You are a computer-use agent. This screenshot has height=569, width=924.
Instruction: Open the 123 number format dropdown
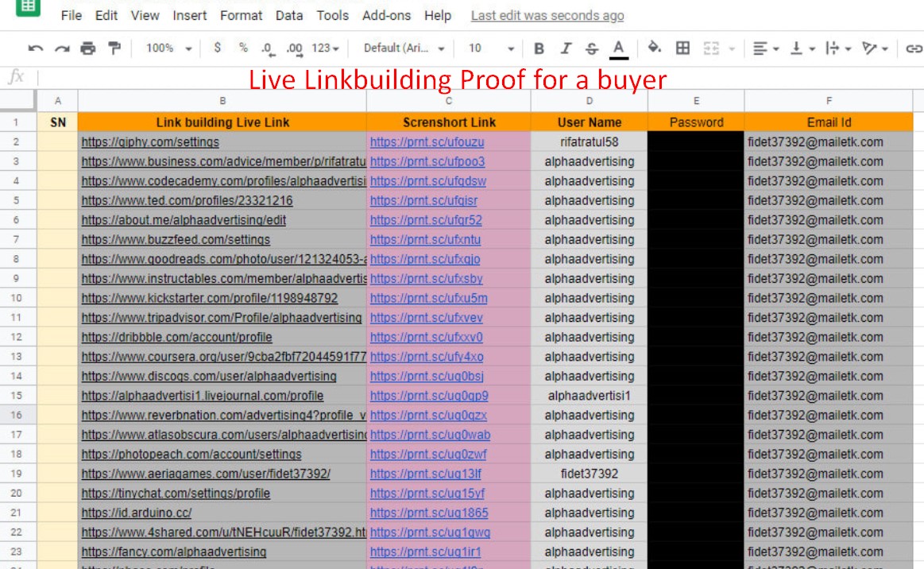[x=325, y=48]
